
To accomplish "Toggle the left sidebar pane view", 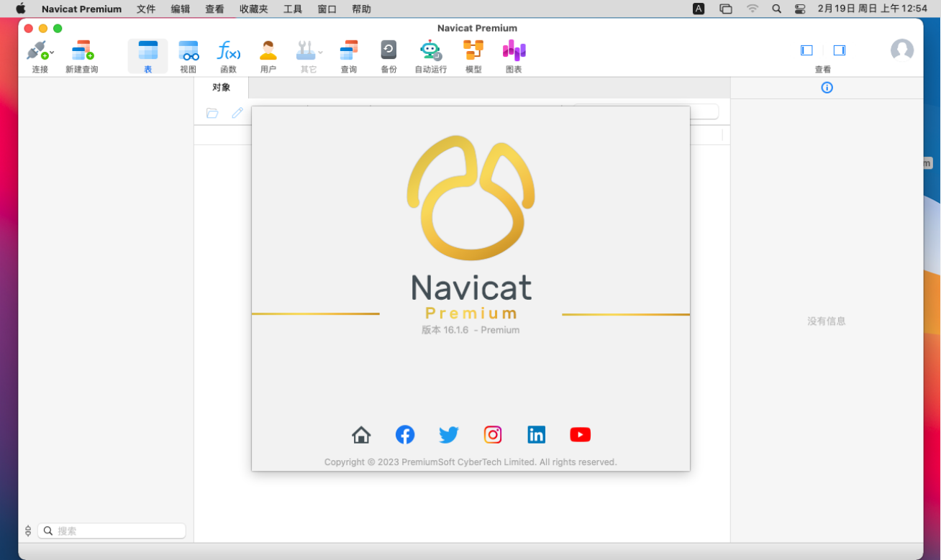I will [x=806, y=50].
